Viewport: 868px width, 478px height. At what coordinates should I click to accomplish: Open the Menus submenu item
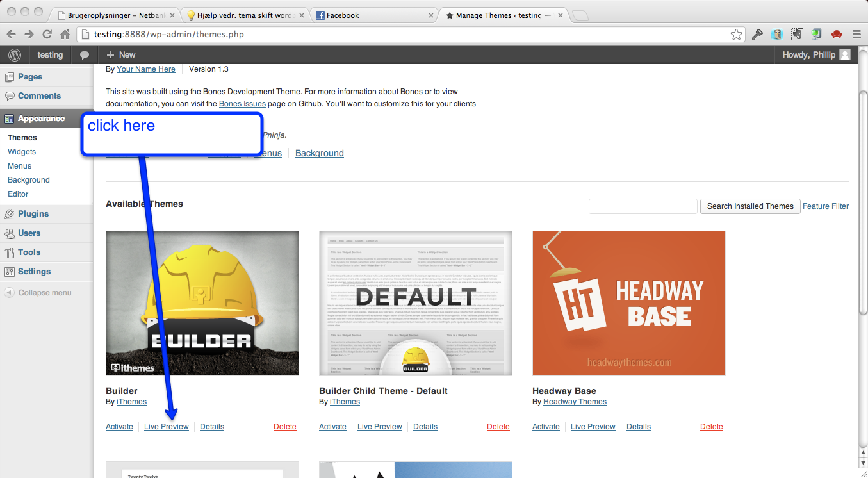point(19,166)
